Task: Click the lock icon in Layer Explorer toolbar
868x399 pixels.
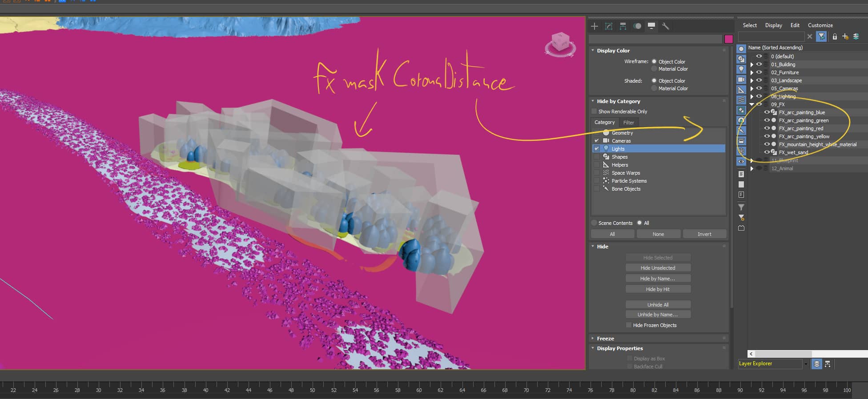Action: click(835, 36)
